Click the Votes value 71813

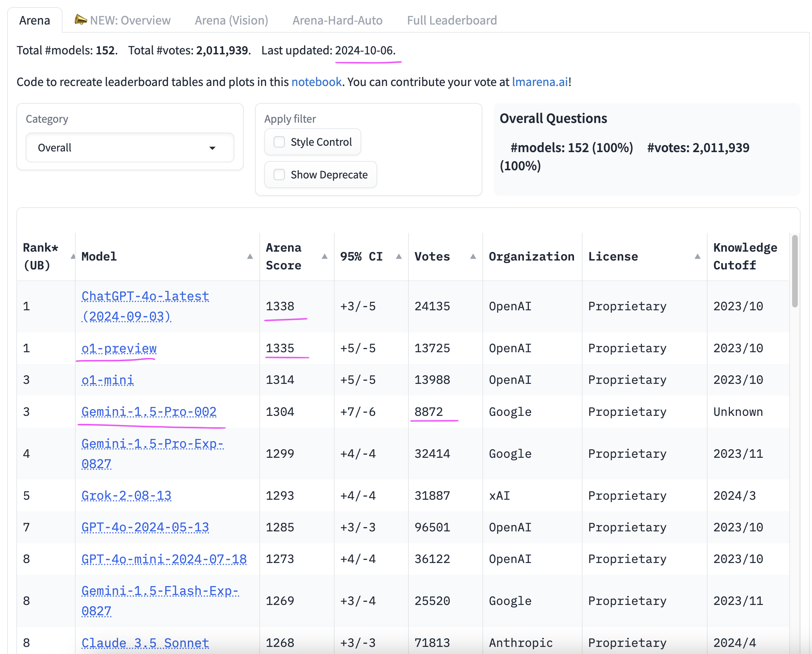432,643
